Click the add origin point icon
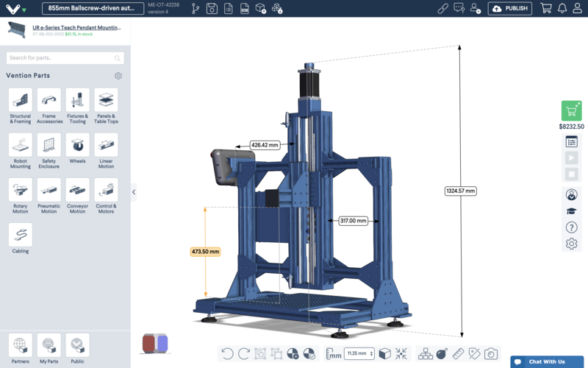Screen dimensions: 588x368 (293, 354)
